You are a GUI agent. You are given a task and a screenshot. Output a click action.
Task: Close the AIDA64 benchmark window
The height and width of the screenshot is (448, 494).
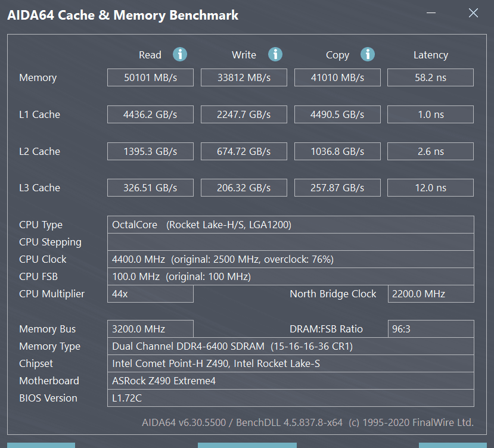click(473, 13)
